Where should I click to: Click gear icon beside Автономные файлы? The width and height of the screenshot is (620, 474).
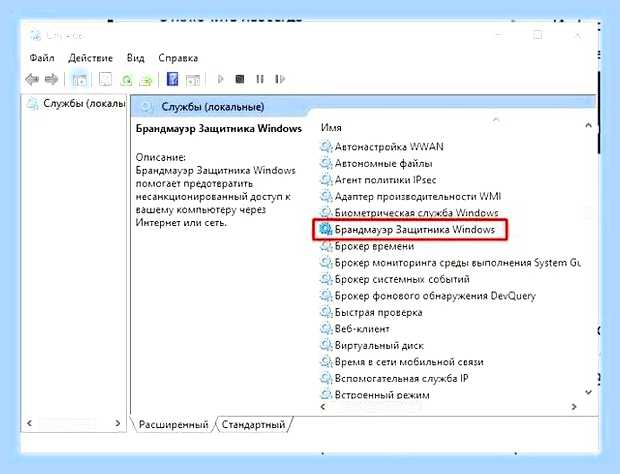point(326,164)
